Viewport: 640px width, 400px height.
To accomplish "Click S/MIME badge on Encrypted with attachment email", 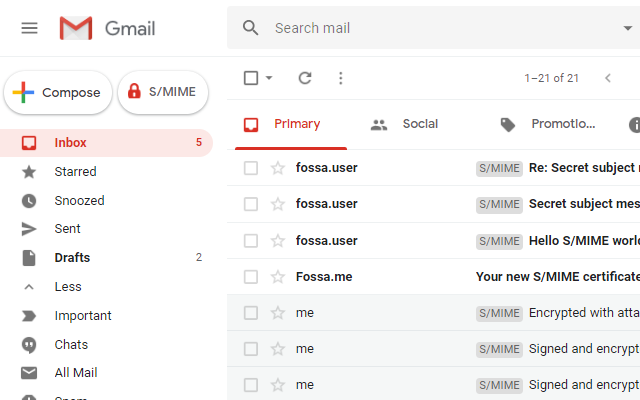I will tap(499, 313).
